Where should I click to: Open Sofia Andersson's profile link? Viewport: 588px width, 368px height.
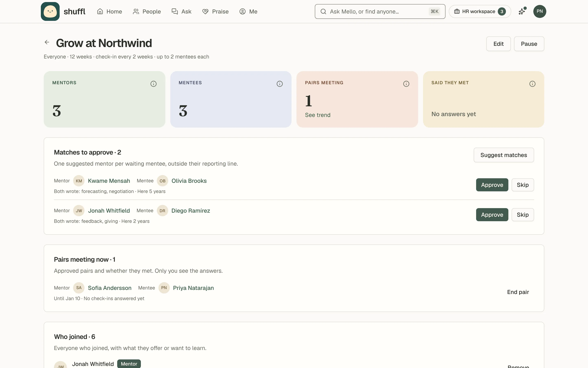[110, 288]
